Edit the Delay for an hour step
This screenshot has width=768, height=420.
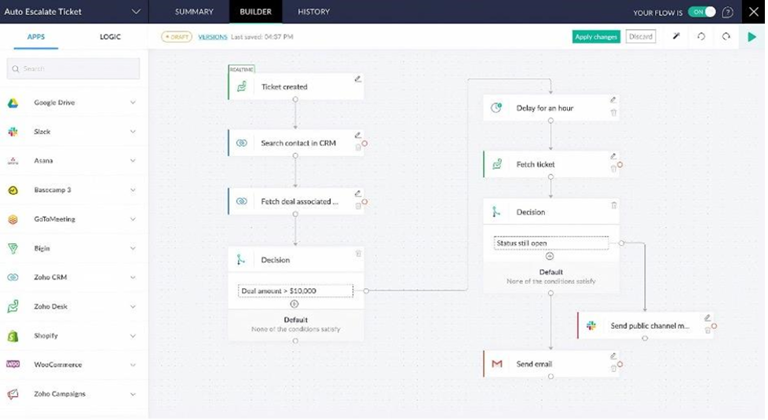click(x=613, y=100)
